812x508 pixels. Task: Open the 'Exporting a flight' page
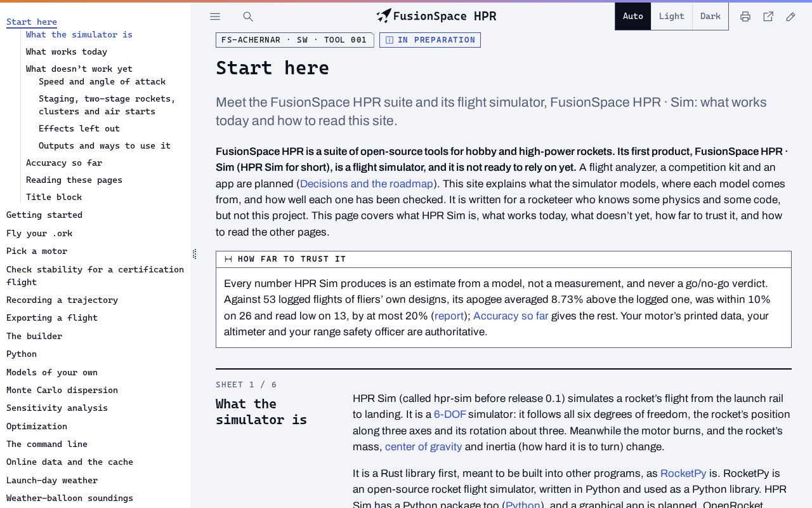point(52,317)
